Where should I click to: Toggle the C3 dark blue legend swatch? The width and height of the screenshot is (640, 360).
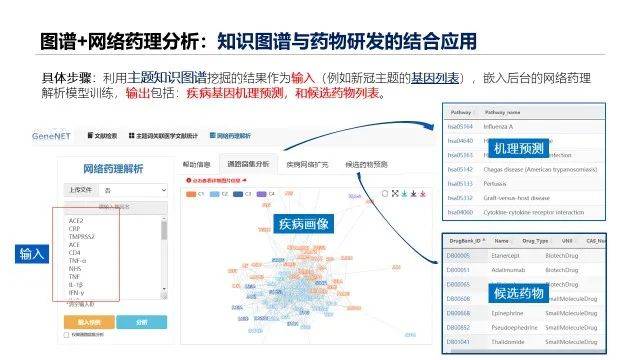pyautogui.click(x=238, y=194)
